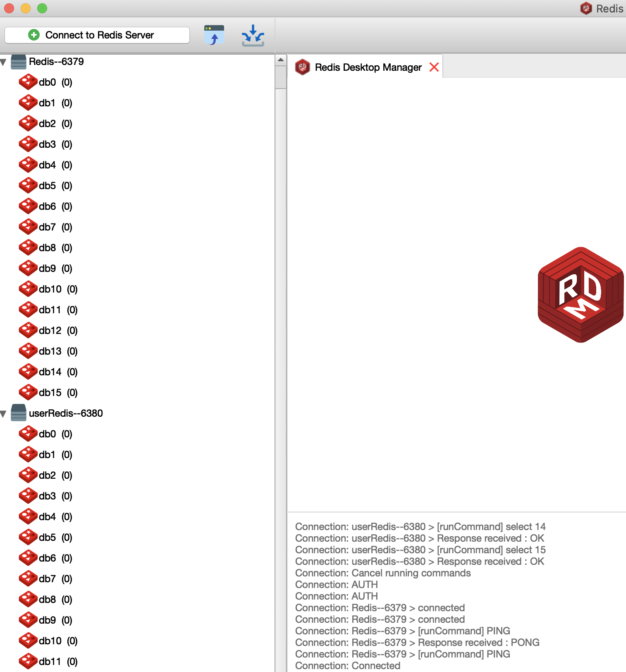Click the db14 icon

coord(28,372)
